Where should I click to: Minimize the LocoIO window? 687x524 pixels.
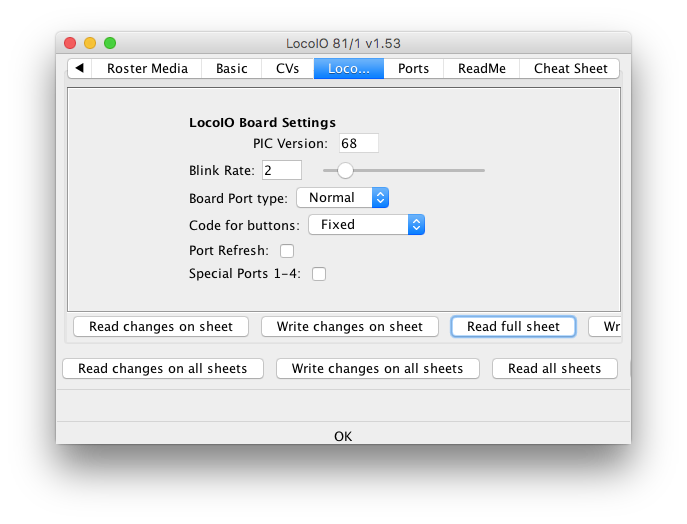pyautogui.click(x=90, y=43)
